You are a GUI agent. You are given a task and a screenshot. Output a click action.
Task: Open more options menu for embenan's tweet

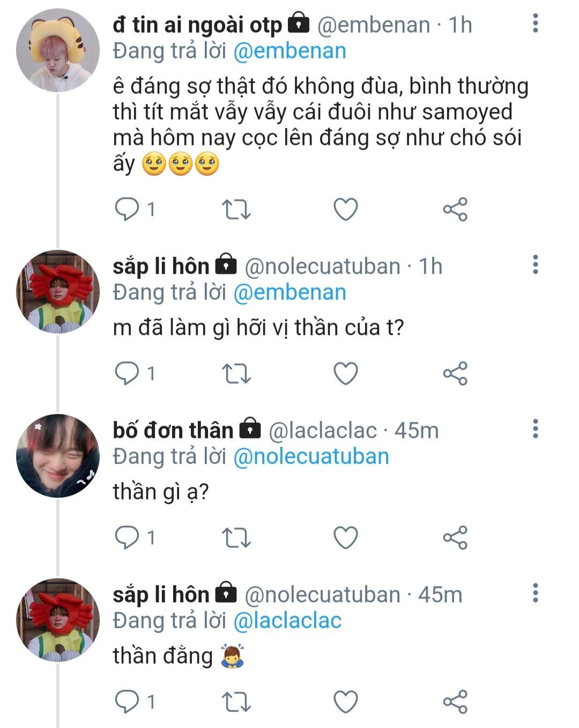coord(535,24)
